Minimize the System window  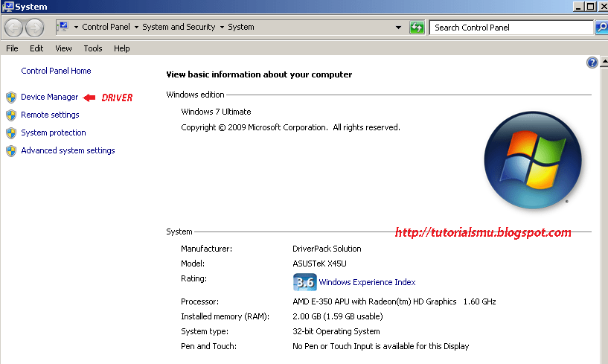578,6
